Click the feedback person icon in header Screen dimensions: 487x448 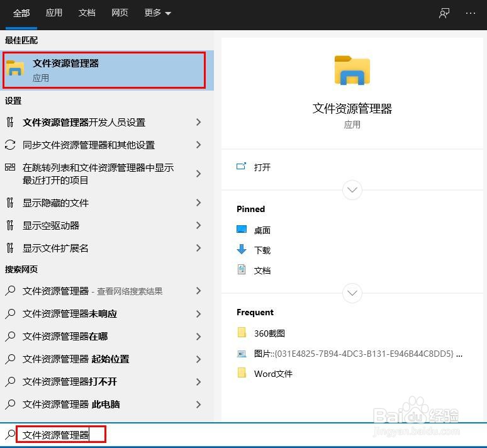(x=444, y=13)
